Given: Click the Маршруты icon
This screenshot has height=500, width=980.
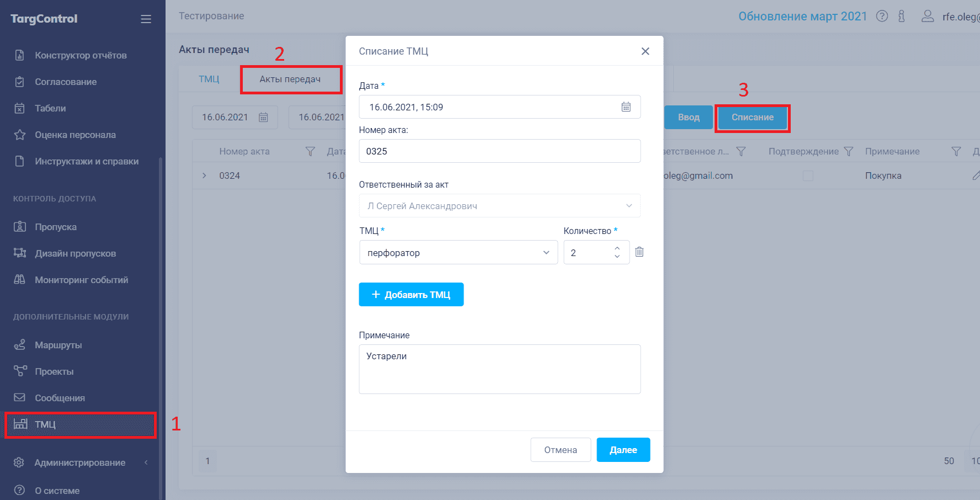Looking at the screenshot, I should 20,344.
